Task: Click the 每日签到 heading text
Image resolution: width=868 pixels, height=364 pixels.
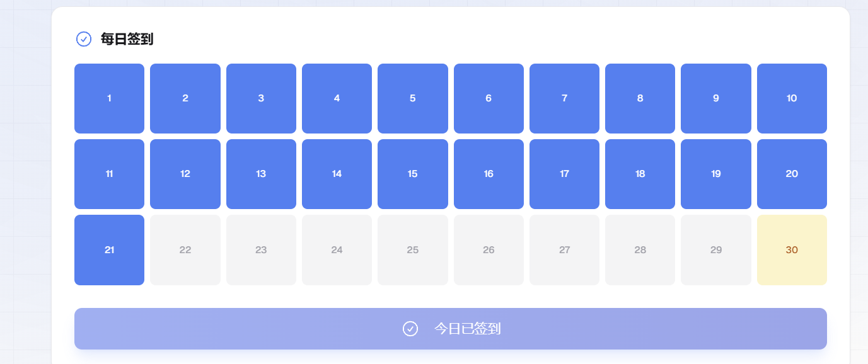Action: point(127,39)
